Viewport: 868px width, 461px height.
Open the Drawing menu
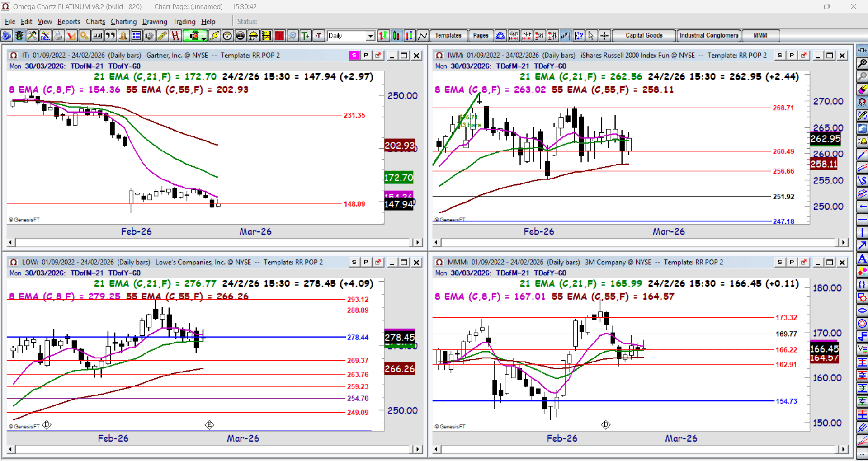coord(155,22)
